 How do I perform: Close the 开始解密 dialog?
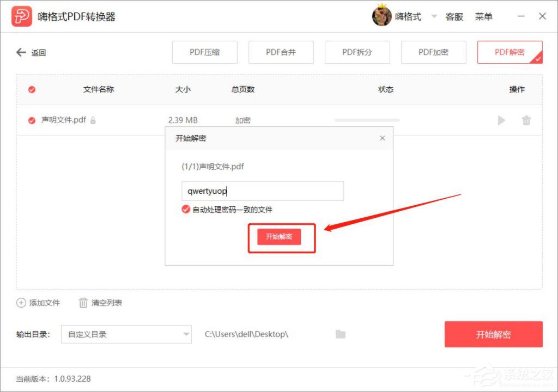click(x=382, y=138)
